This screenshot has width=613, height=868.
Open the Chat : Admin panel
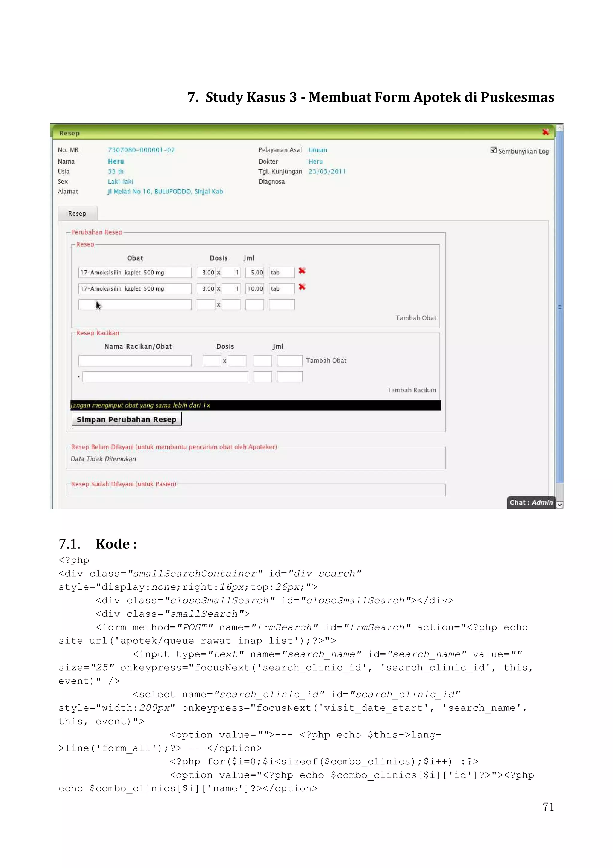pos(531,502)
